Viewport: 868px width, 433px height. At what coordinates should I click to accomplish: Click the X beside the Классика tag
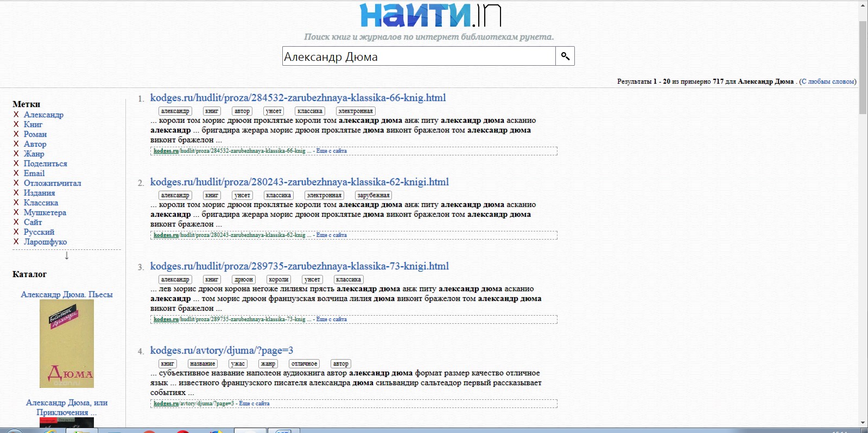16,203
